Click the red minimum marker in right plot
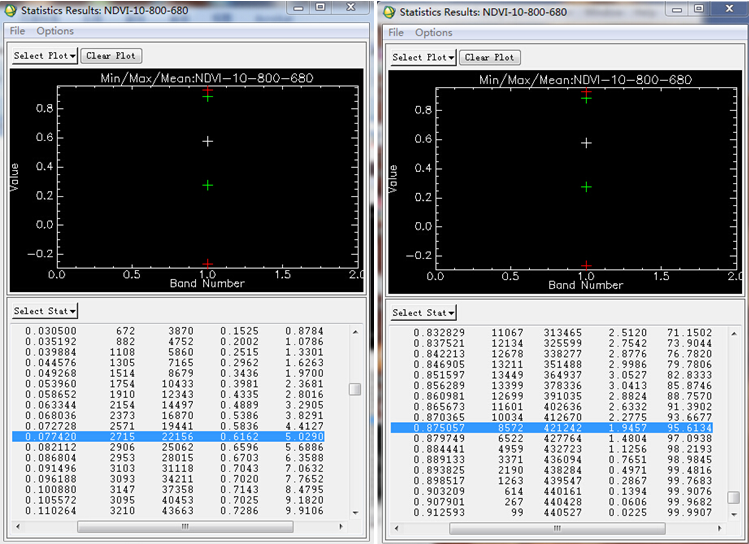 pos(587,265)
